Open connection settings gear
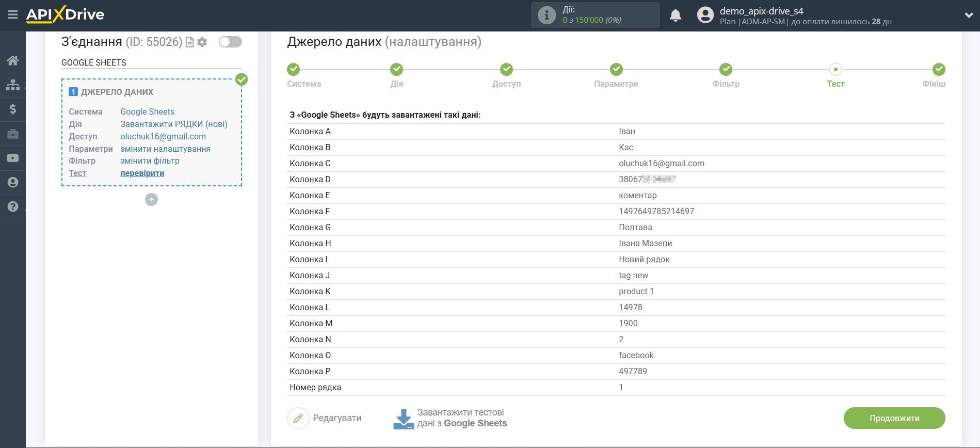Screen dimensions: 980x448 [x=202, y=42]
